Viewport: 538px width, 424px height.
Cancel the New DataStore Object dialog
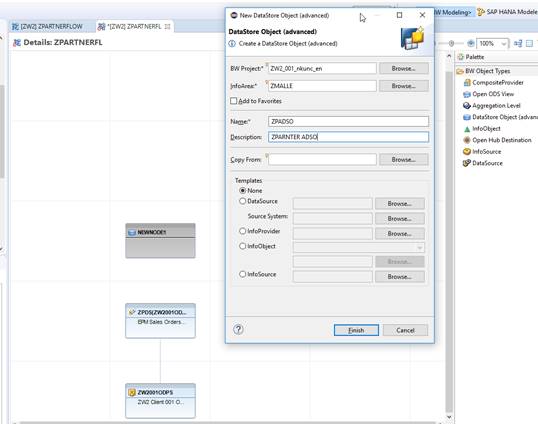click(405, 330)
